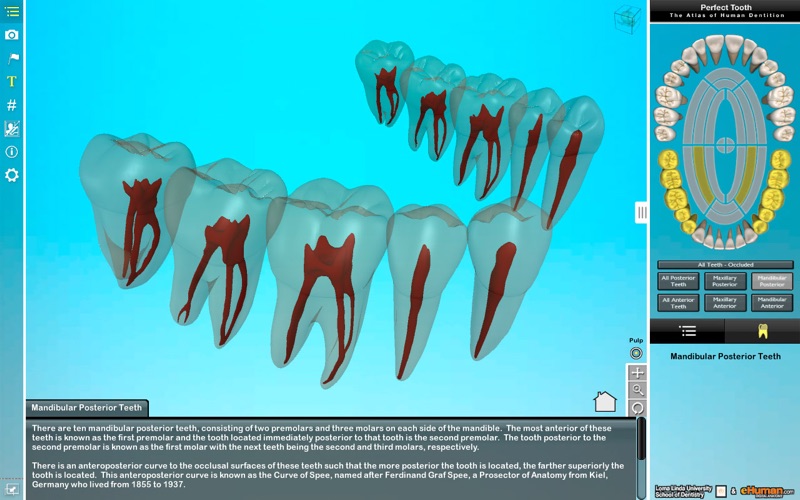Switch to the yellow tooth tab
Image resolution: width=800 pixels, height=500 pixels.
point(762,331)
